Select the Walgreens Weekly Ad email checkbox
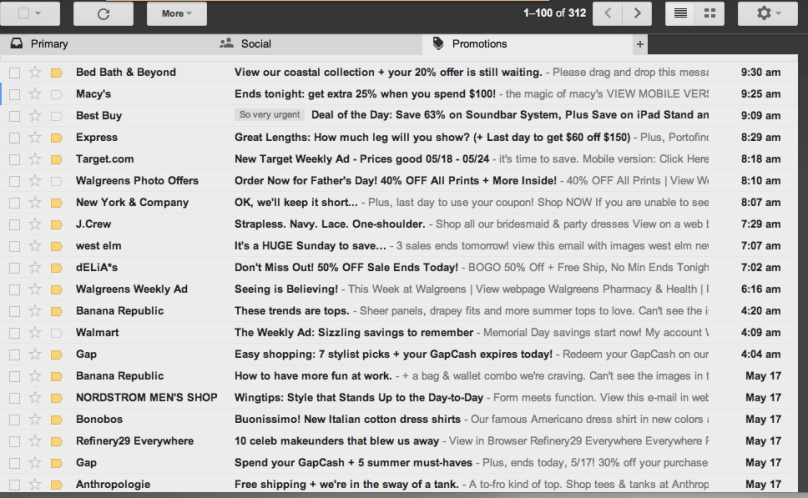 (x=14, y=290)
